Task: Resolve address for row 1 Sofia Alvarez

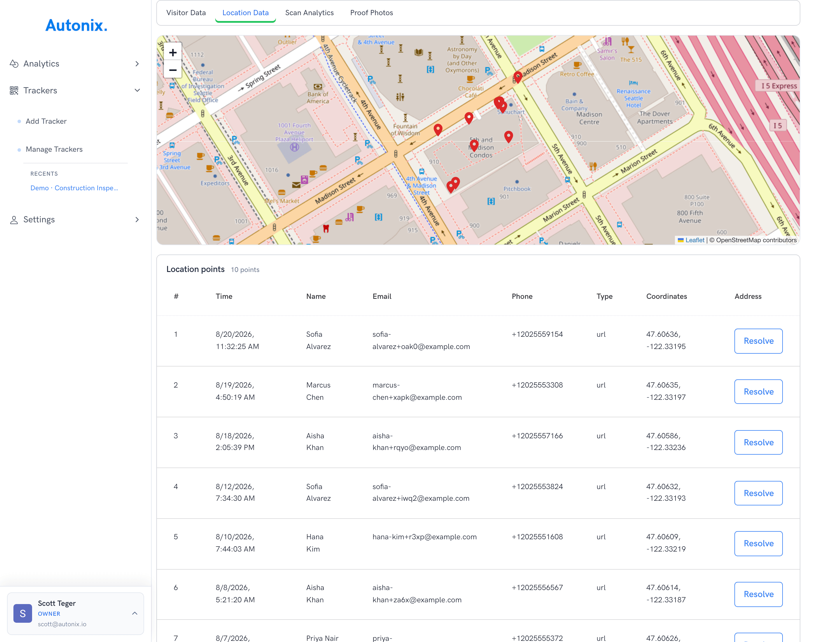Action: 758,341
